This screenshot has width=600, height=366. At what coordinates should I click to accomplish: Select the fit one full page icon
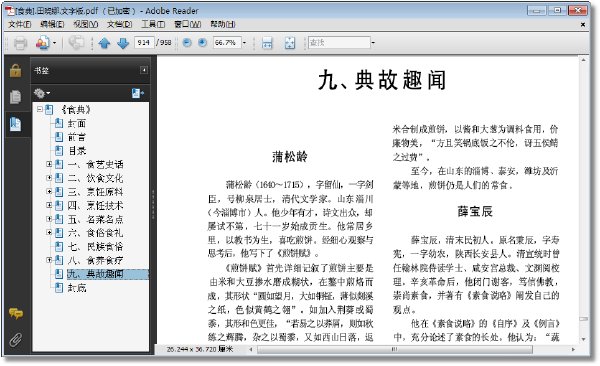[x=290, y=43]
